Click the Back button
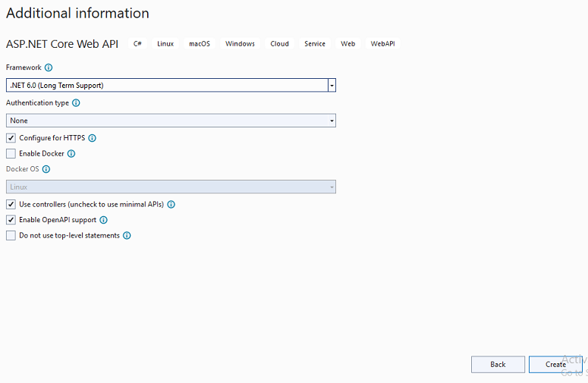This screenshot has height=383, width=588. (498, 365)
